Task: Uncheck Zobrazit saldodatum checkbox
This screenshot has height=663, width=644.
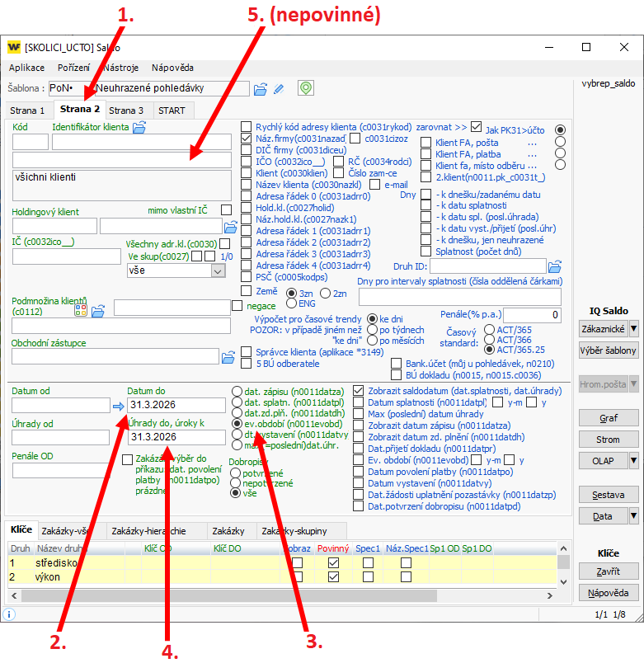Action: click(x=358, y=390)
